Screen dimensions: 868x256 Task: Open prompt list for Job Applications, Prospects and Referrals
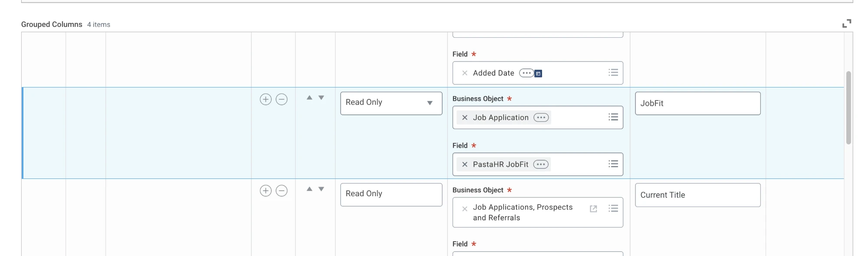(613, 209)
